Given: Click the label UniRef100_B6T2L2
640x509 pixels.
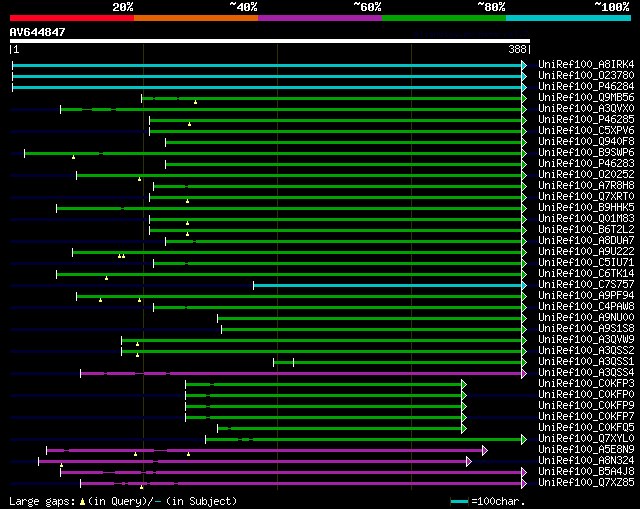Looking at the screenshot, I should (x=586, y=230).
